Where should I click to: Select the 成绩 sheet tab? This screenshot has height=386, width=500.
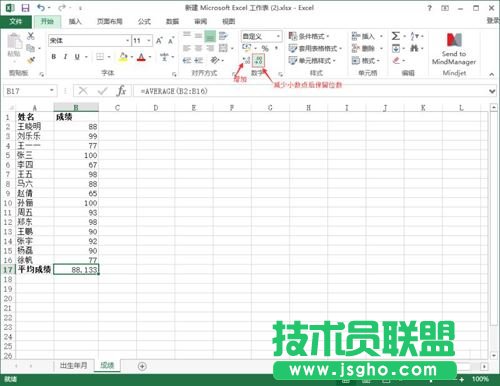click(x=107, y=365)
